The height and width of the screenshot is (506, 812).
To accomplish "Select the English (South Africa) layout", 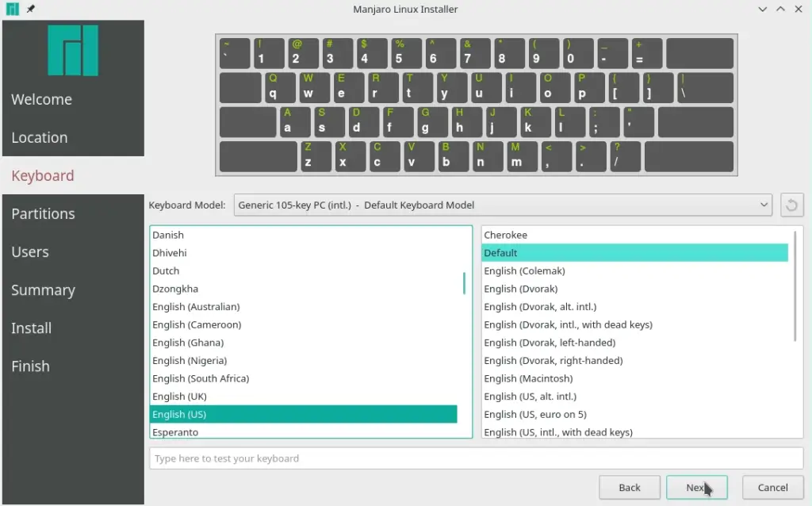I will point(304,378).
